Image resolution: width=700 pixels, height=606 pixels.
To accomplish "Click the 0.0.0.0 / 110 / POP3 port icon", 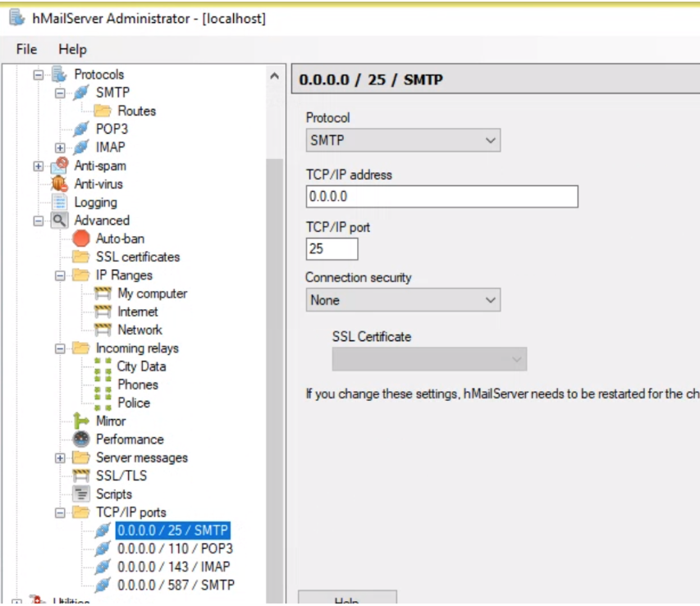I will 103,549.
